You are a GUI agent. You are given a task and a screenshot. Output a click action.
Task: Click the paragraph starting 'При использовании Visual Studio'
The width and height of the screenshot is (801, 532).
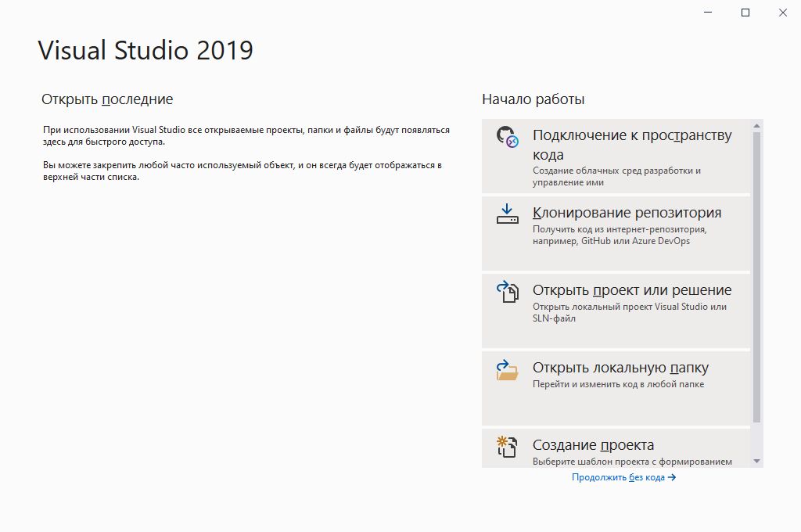246,136
